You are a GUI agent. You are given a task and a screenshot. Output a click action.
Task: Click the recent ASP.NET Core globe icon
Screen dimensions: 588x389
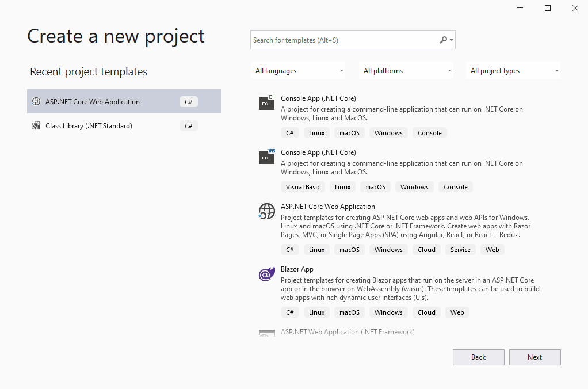coord(36,101)
